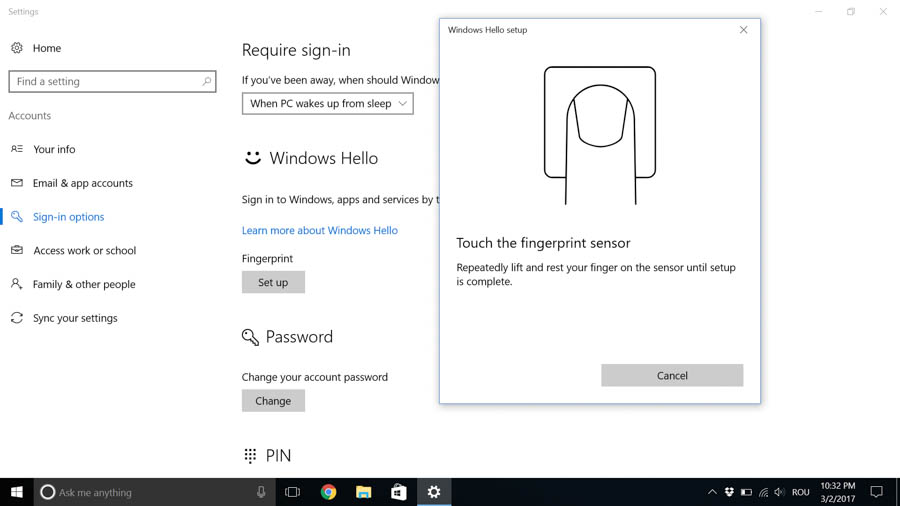
Task: Show hidden system tray icons
Action: point(712,492)
